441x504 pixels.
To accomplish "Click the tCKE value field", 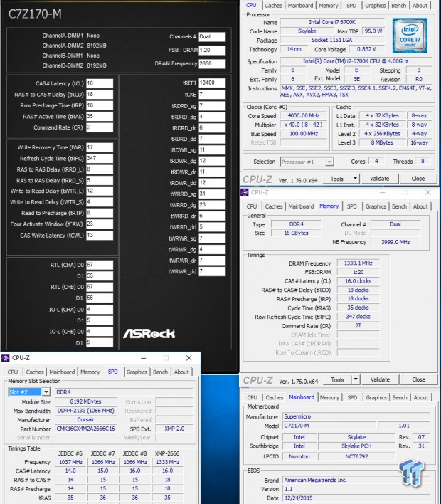I will 212,95.
